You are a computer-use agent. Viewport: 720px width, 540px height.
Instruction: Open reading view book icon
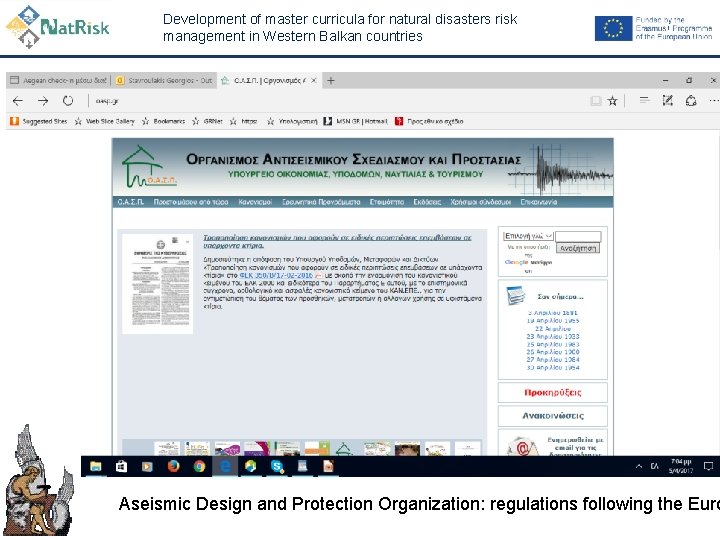click(596, 101)
